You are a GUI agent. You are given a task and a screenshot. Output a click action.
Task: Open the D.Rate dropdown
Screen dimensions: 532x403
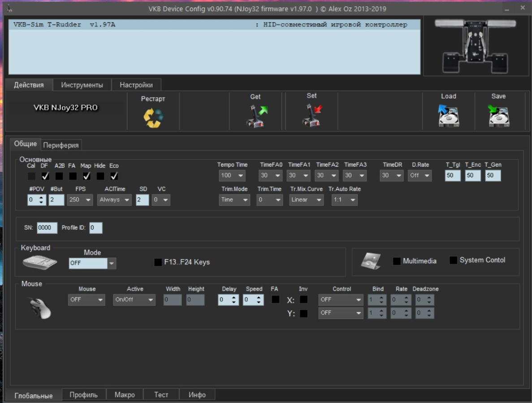pos(420,175)
